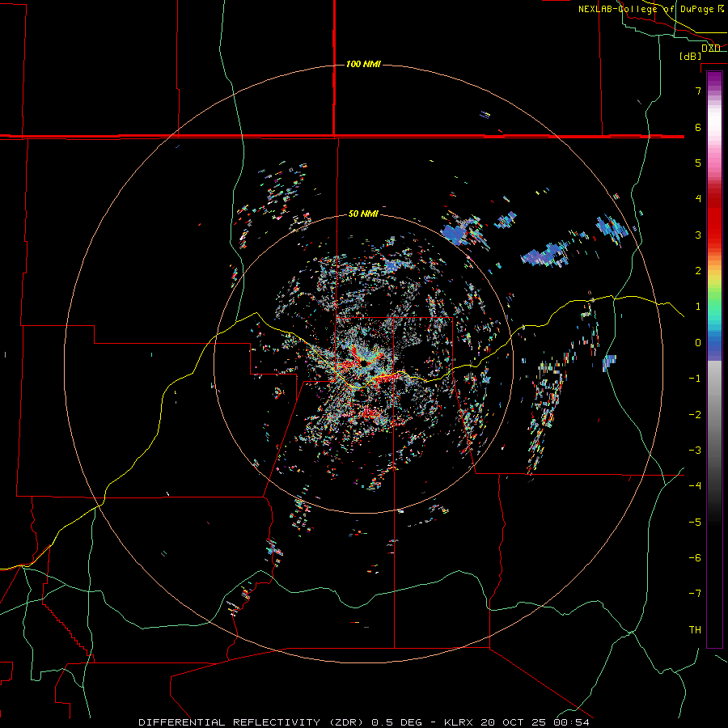Click the black radar site dot at the center
The height and width of the screenshot is (728, 728).
pos(363,363)
